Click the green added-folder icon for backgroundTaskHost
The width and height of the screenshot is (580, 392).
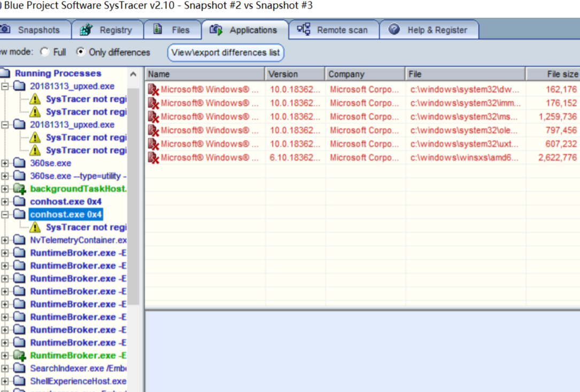pos(20,189)
